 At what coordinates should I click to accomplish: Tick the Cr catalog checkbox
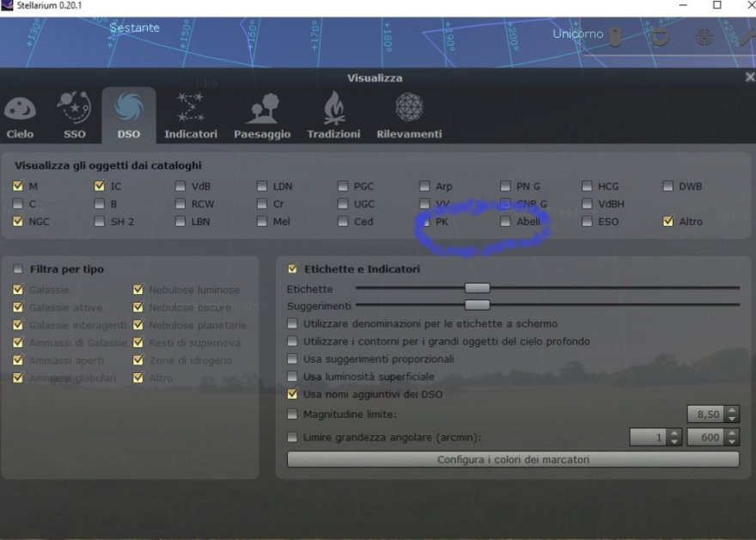click(x=262, y=204)
